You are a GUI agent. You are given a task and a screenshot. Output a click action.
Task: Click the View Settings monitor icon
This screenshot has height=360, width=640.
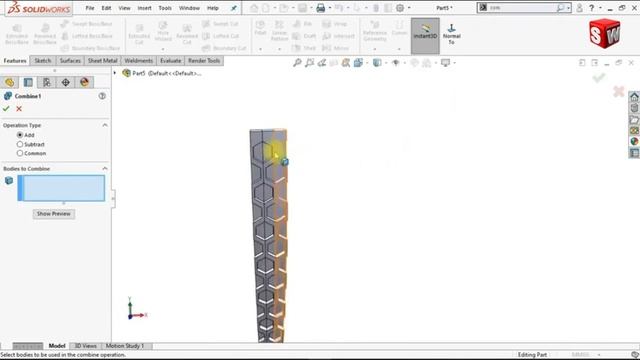point(445,62)
